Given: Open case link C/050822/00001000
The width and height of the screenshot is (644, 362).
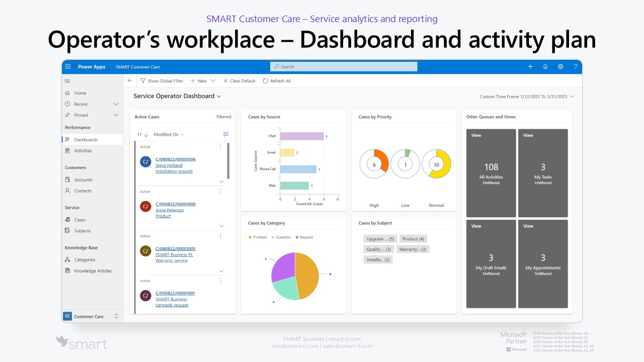Looking at the screenshot, I should pyautogui.click(x=176, y=204).
